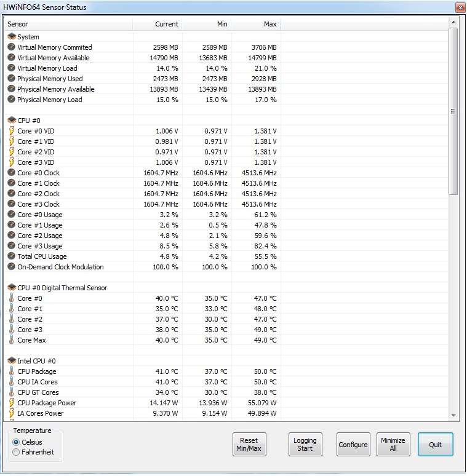Click the Core #2 Clock gauge icon

(x=11, y=194)
